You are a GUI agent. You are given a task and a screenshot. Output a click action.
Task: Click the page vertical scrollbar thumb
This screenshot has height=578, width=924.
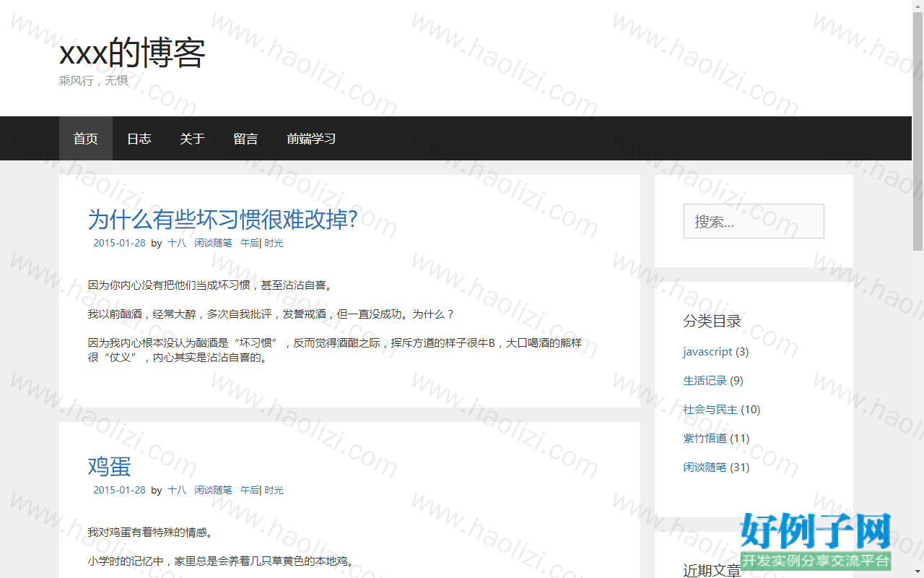click(918, 131)
